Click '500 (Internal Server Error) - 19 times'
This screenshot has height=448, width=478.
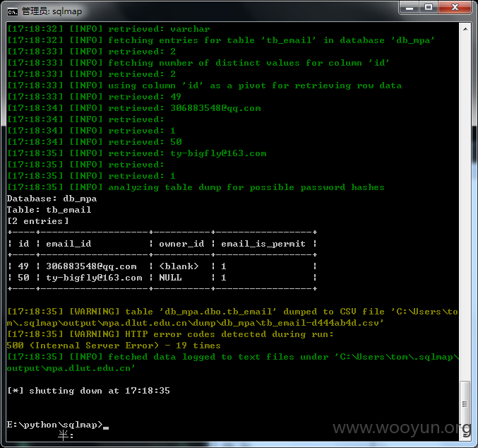click(x=114, y=346)
